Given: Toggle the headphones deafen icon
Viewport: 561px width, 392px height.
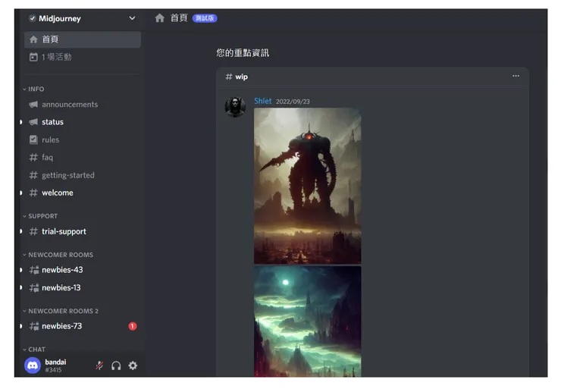Looking at the screenshot, I should tap(116, 365).
